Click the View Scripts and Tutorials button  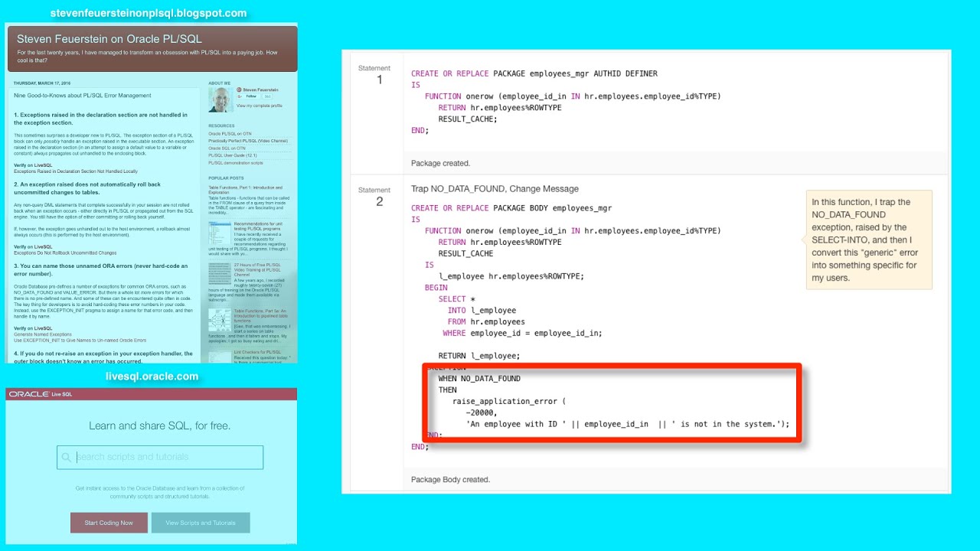[x=201, y=523]
